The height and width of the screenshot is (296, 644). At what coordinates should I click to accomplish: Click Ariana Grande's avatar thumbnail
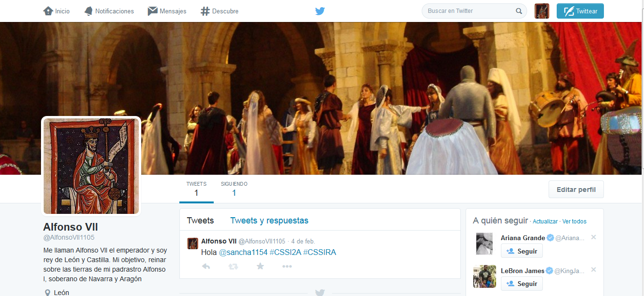coord(485,243)
